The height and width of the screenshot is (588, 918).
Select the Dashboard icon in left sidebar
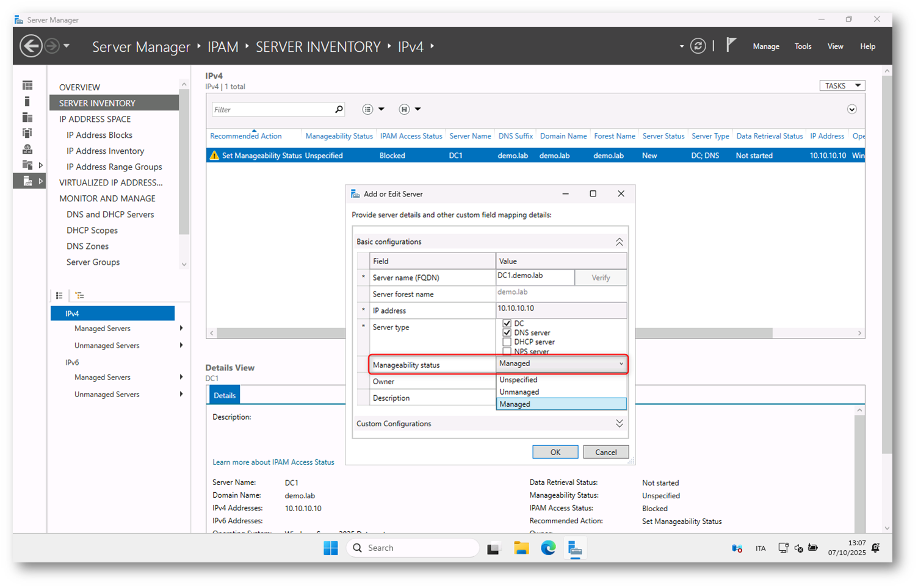click(x=27, y=85)
